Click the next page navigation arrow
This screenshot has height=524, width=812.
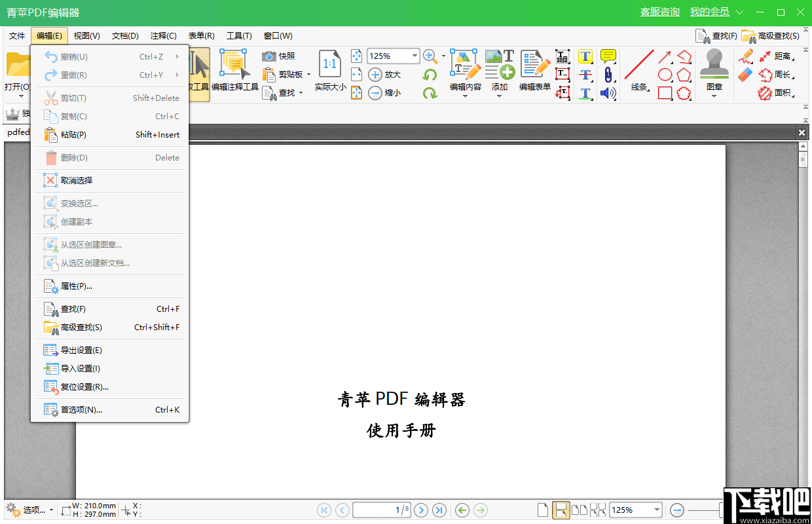[421, 510]
